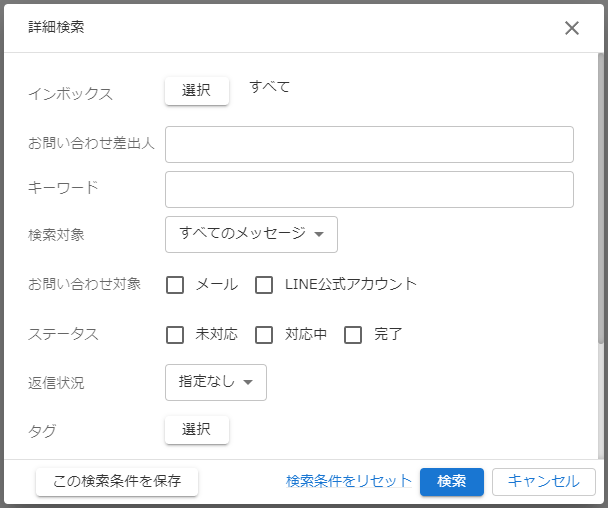608x508 pixels.
Task: Click the dialog's vertical scrollbar
Action: [x=601, y=198]
